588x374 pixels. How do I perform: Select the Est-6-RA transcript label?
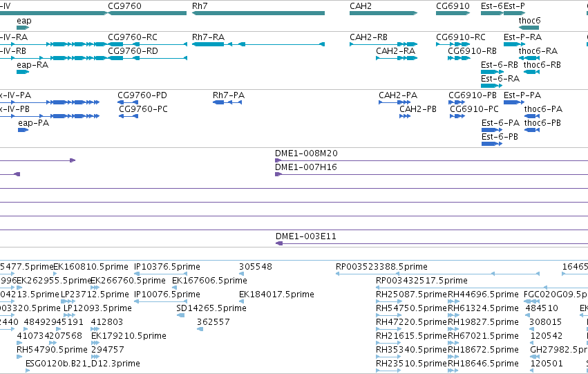(500, 79)
